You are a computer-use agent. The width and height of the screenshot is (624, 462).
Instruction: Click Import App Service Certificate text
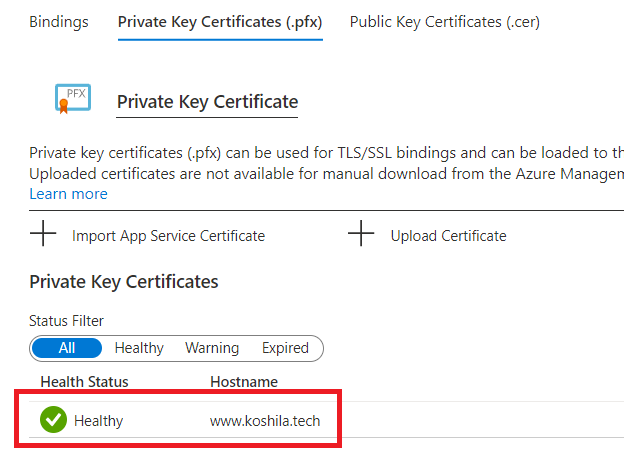pyautogui.click(x=168, y=236)
